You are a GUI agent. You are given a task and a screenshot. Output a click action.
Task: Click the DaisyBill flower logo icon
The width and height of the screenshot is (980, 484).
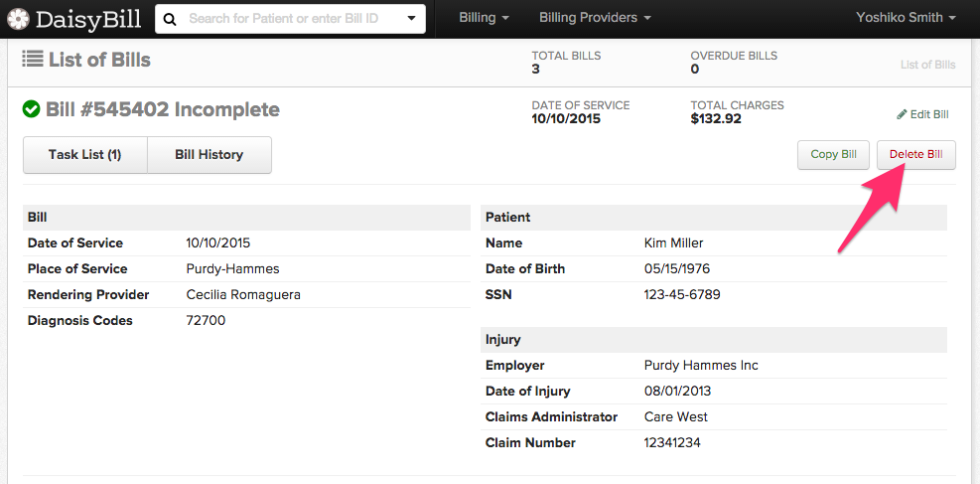point(18,19)
